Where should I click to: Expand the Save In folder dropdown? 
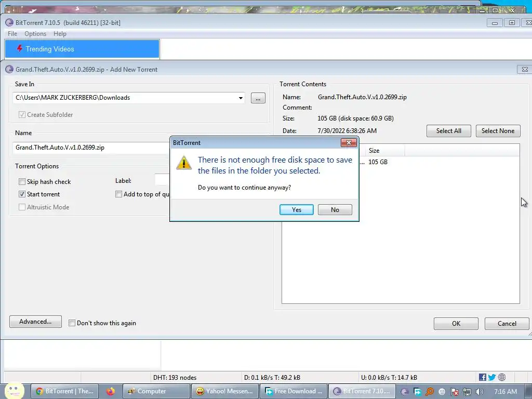(241, 98)
